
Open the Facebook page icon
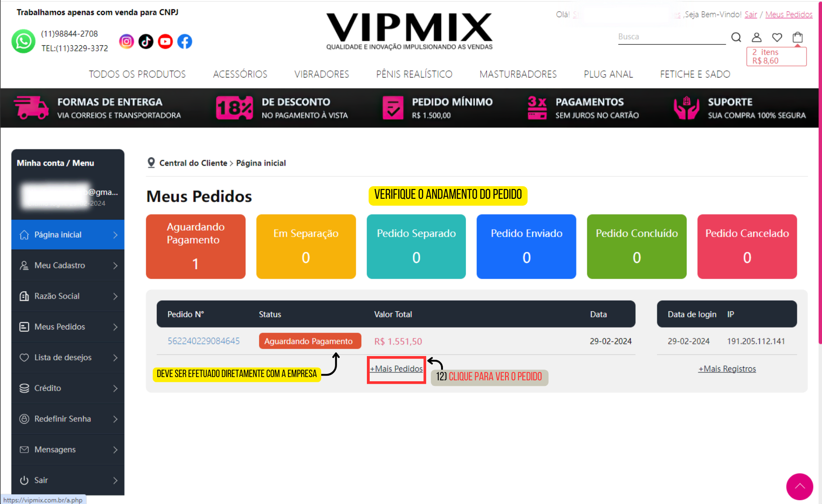(x=185, y=42)
